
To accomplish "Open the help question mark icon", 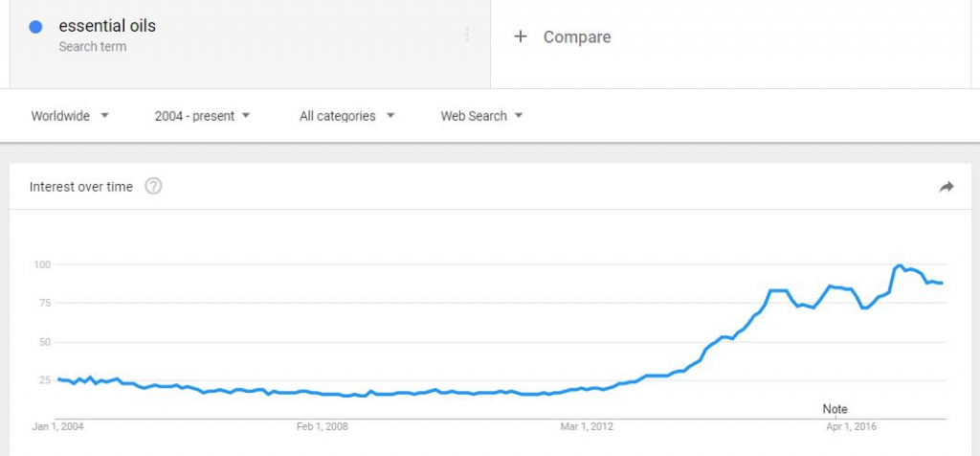I will click(153, 187).
